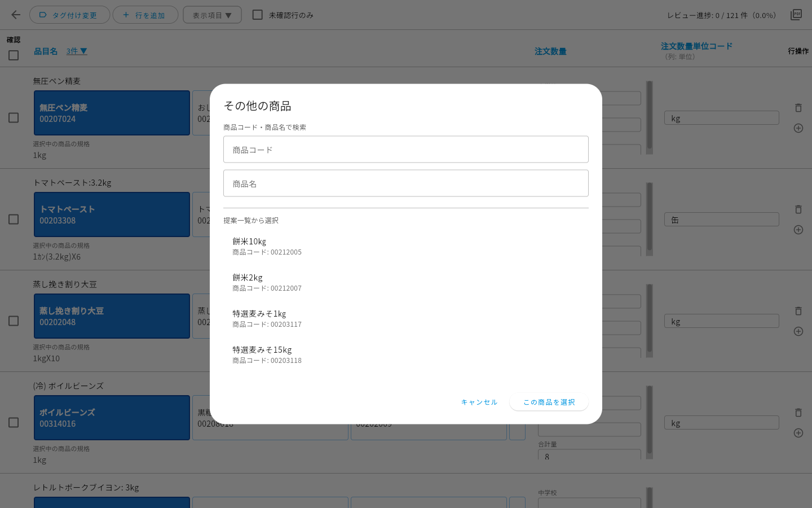Viewport: 812px width, 508px height.
Task: Confirm with この商品を選択 button
Action: tap(549, 402)
